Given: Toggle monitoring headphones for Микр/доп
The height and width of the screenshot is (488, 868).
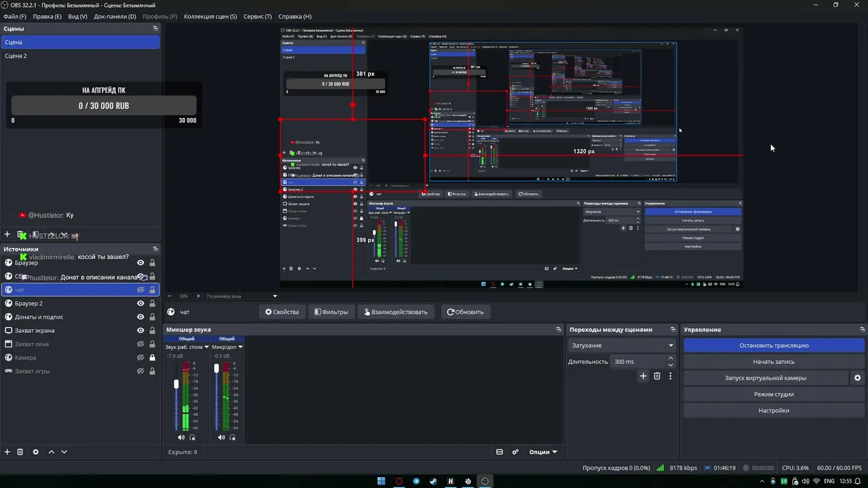Looking at the screenshot, I should coord(233,437).
